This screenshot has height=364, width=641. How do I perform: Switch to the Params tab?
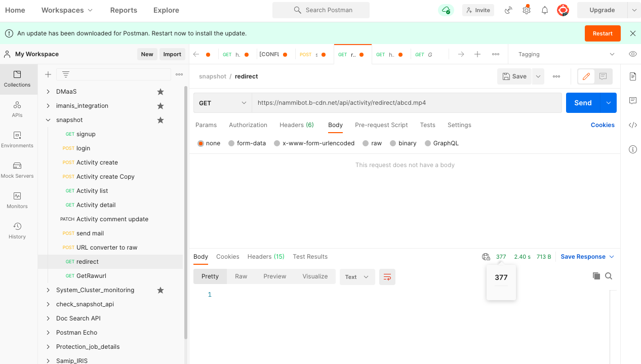click(x=206, y=125)
